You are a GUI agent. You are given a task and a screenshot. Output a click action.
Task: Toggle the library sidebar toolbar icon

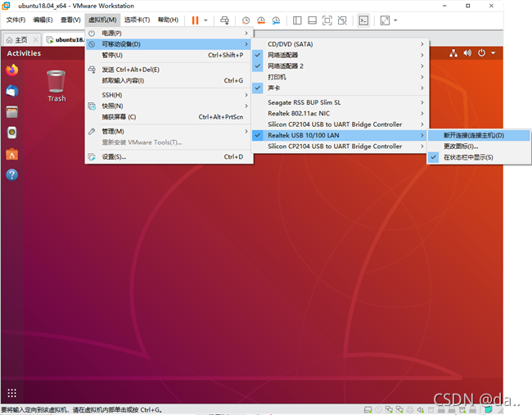tap(297, 20)
